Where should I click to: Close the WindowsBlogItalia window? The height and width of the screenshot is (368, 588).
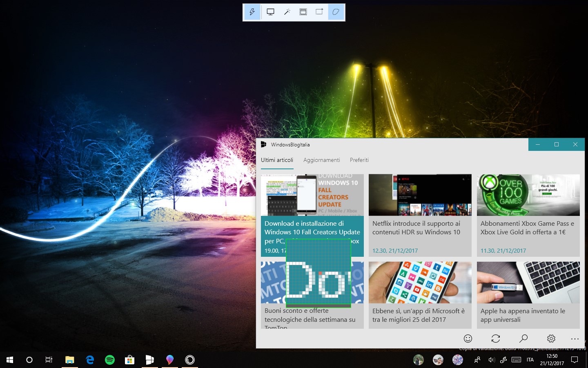pos(575,144)
